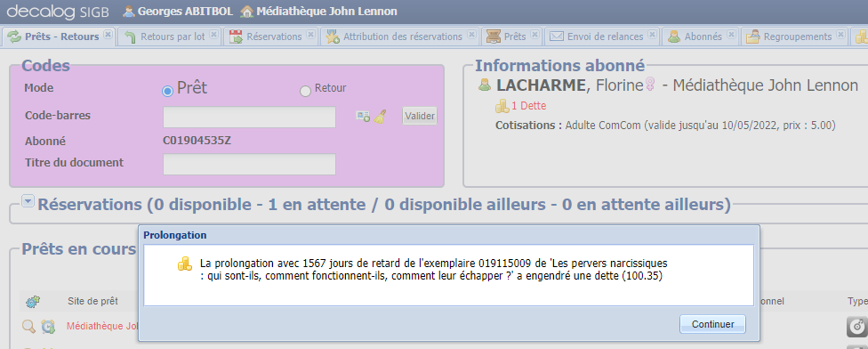Close the Prêts tab

click(x=534, y=35)
